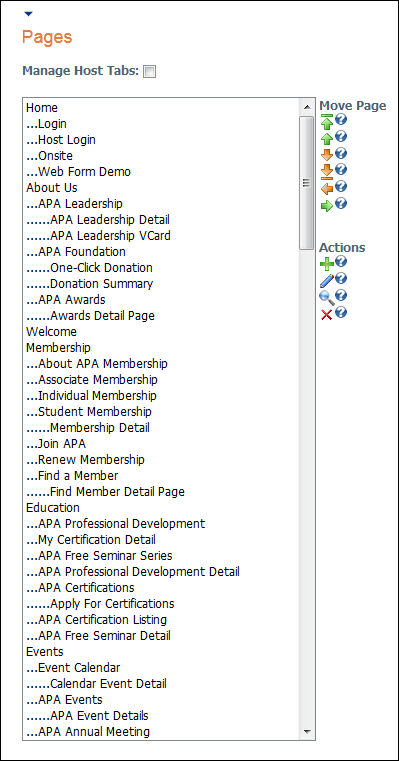
Task: Open help beside Move to Top icon
Action: click(341, 119)
